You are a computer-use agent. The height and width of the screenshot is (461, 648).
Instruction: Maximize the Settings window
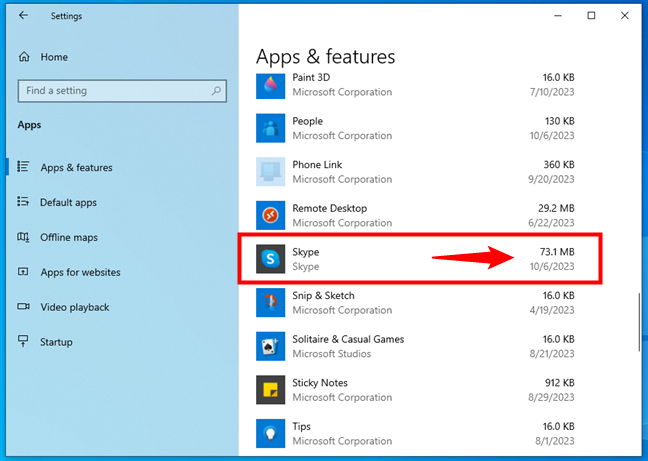[x=591, y=16]
